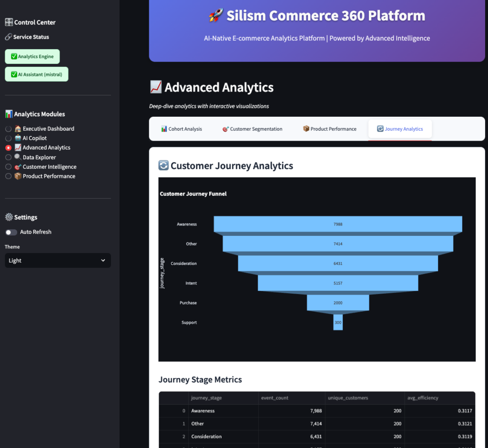Click the green checkmark on Analytics Engine badge
The image size is (488, 448).
(x=14, y=57)
